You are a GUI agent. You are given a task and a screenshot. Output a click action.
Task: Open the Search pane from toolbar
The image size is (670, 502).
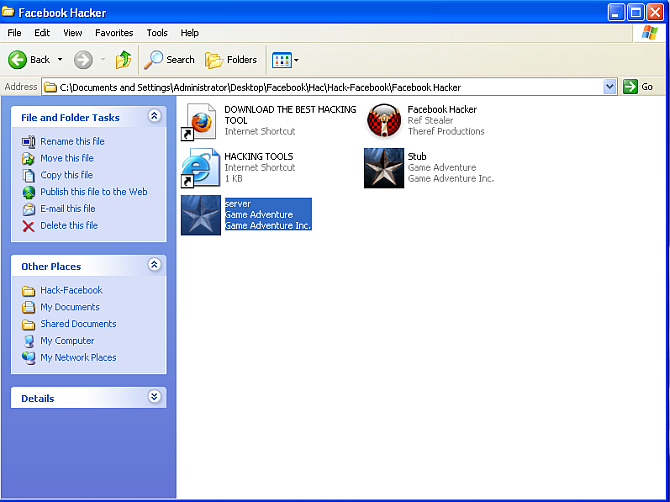[x=169, y=59]
